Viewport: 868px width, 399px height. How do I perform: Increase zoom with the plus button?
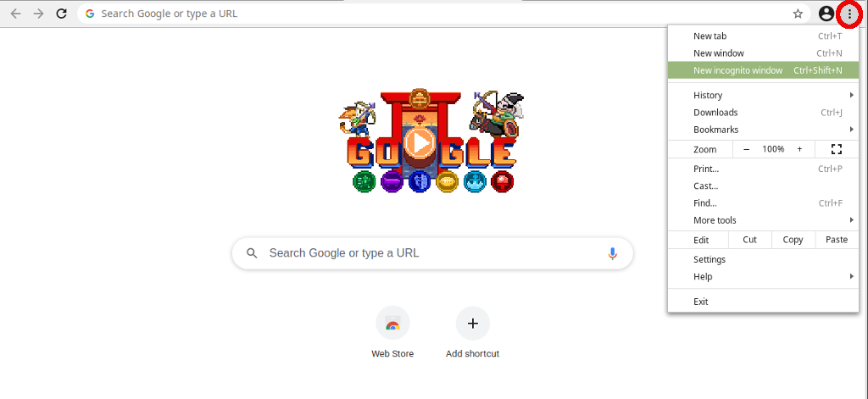coord(799,149)
